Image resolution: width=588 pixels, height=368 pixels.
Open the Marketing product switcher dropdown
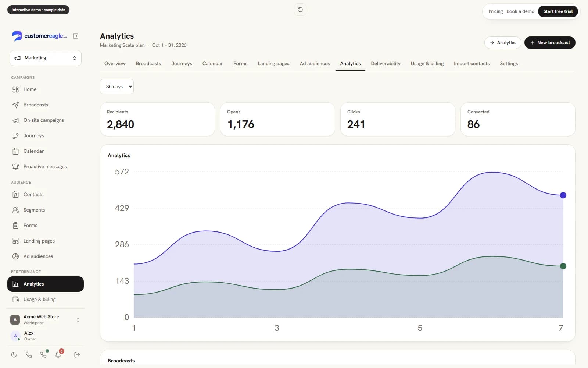[46, 58]
